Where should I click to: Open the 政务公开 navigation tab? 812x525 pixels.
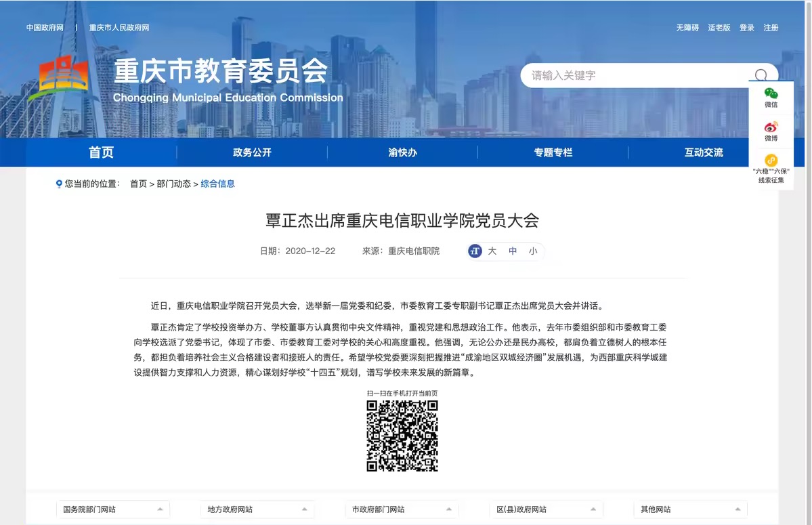[252, 152]
